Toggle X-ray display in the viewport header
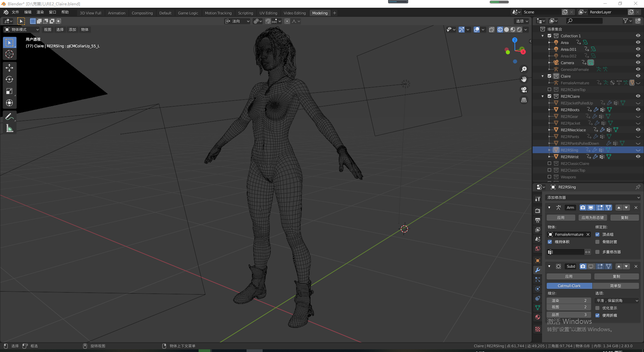The width and height of the screenshot is (644, 352). tap(491, 30)
